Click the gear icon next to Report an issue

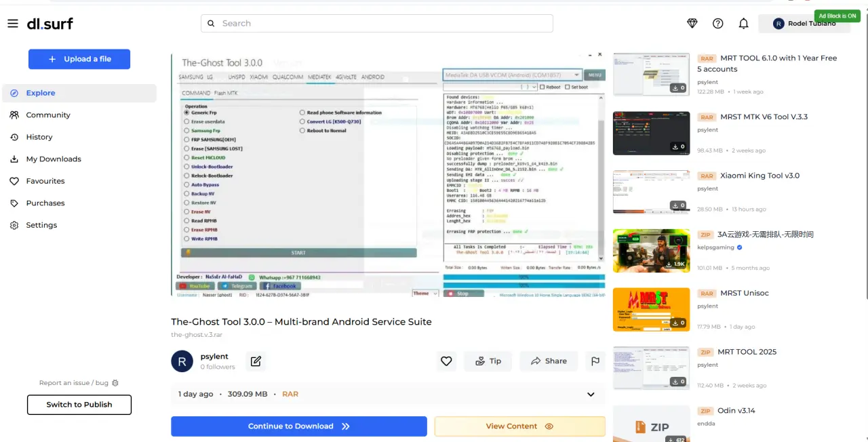[115, 383]
